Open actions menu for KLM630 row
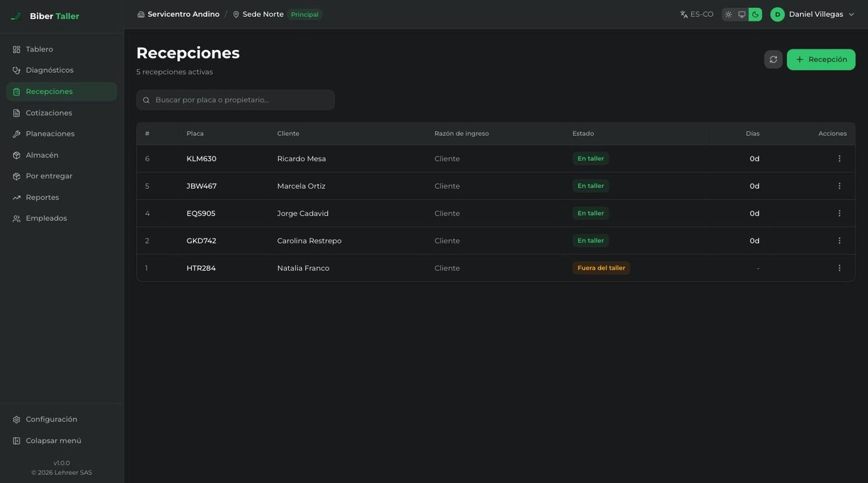Viewport: 868px width, 483px height. (839, 158)
